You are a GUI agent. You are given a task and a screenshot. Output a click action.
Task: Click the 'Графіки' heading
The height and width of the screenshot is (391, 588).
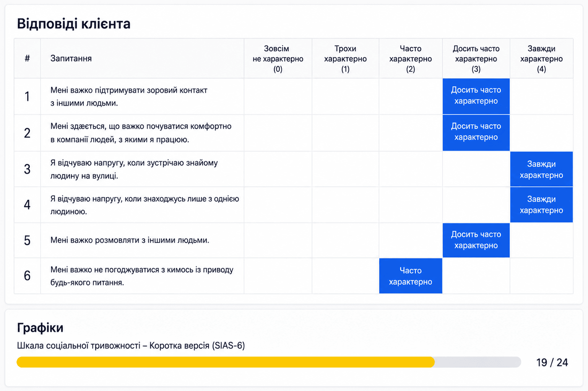[x=40, y=328]
